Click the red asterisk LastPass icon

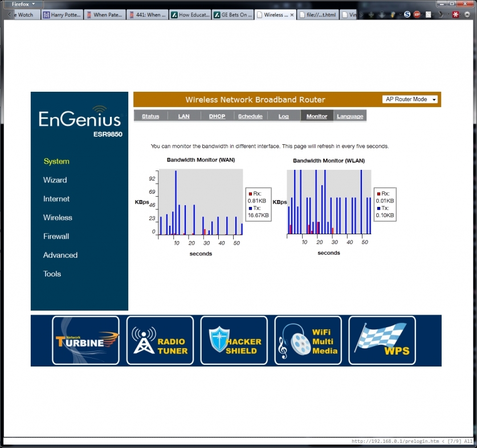click(x=455, y=15)
